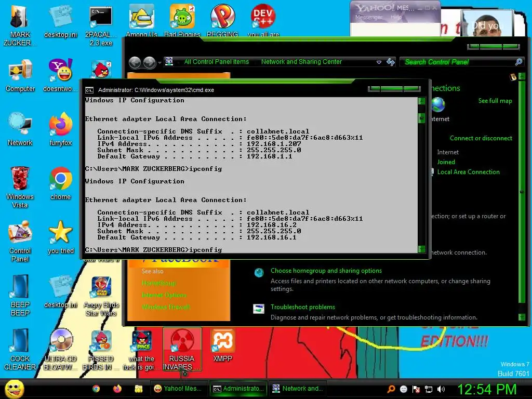The height and width of the screenshot is (399, 532).
Task: Click the cmd window scrollbar thumb
Action: (x=421, y=118)
